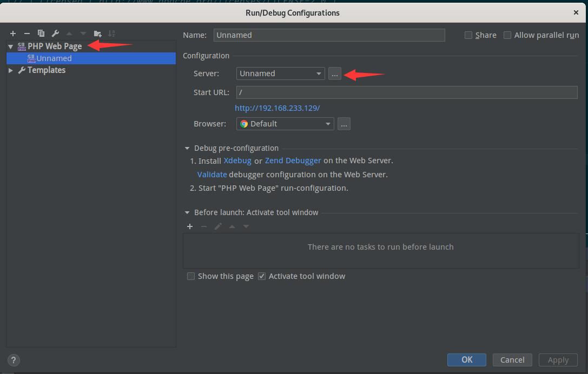Click the Apply button

558,360
